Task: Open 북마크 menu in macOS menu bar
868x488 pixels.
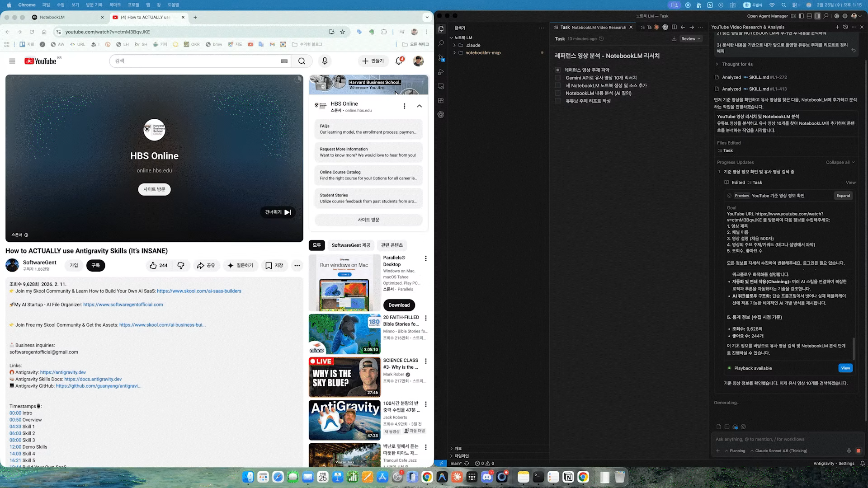Action: (x=115, y=5)
